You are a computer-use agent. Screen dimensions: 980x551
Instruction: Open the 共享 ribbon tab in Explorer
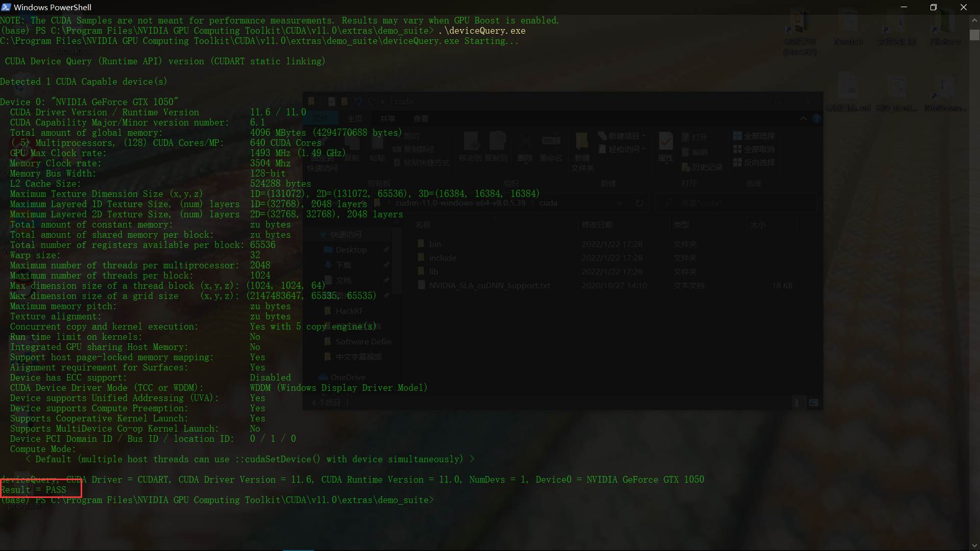pos(388,119)
